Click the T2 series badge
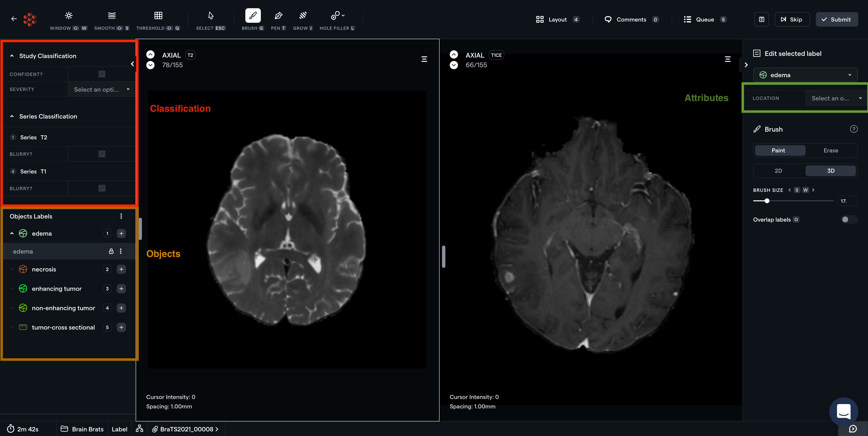Screen dimensions: 868x436 [190, 55]
